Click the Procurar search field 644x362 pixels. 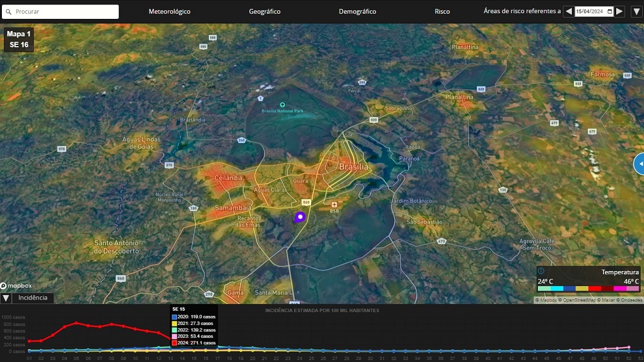pyautogui.click(x=64, y=12)
